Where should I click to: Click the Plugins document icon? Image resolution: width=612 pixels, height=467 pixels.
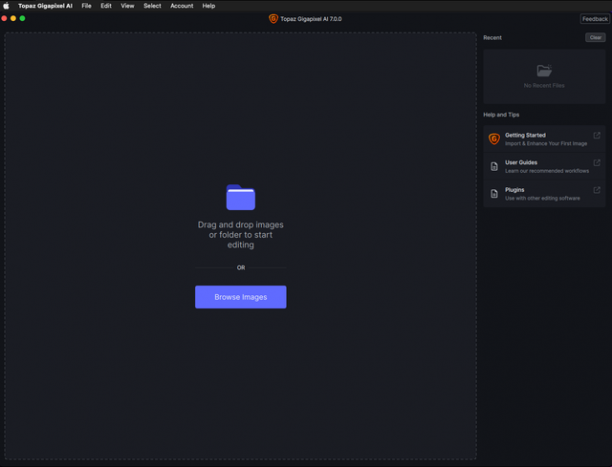[494, 194]
